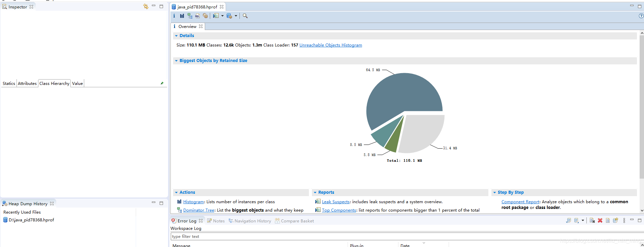Open the Overview info toolbar icon
644x247 pixels.
[x=174, y=16]
